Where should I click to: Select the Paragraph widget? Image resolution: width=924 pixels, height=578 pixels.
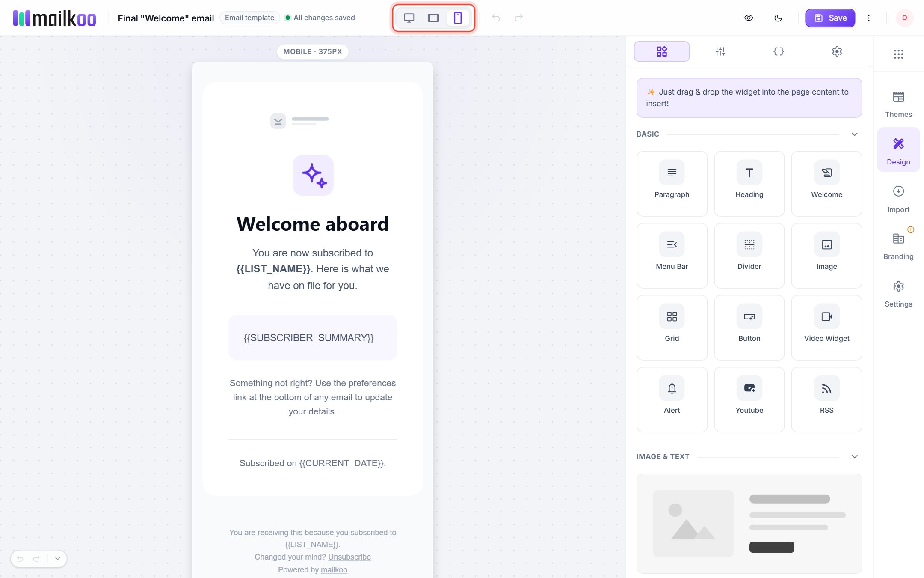(x=672, y=183)
